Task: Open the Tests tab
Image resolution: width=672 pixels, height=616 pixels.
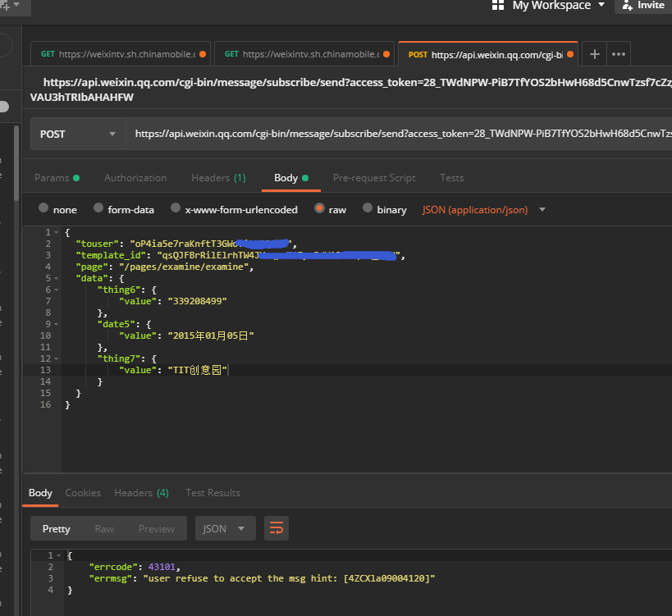Action: 452,178
